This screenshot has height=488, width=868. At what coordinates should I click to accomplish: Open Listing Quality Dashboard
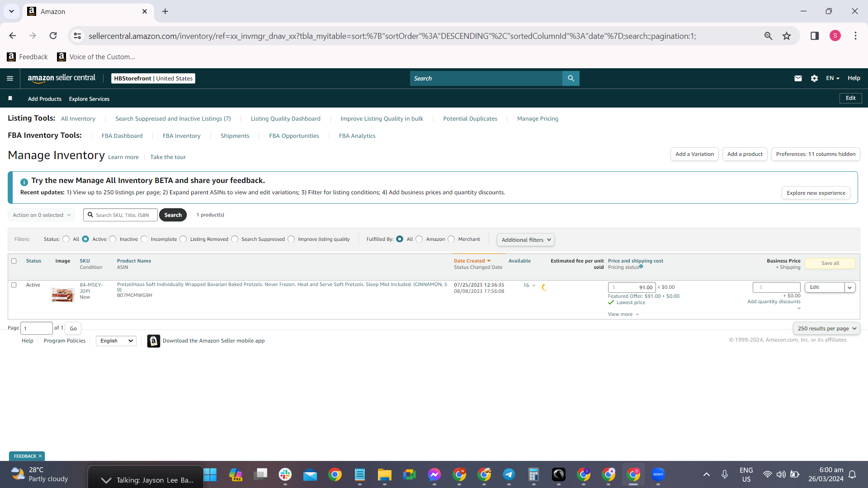tap(286, 119)
